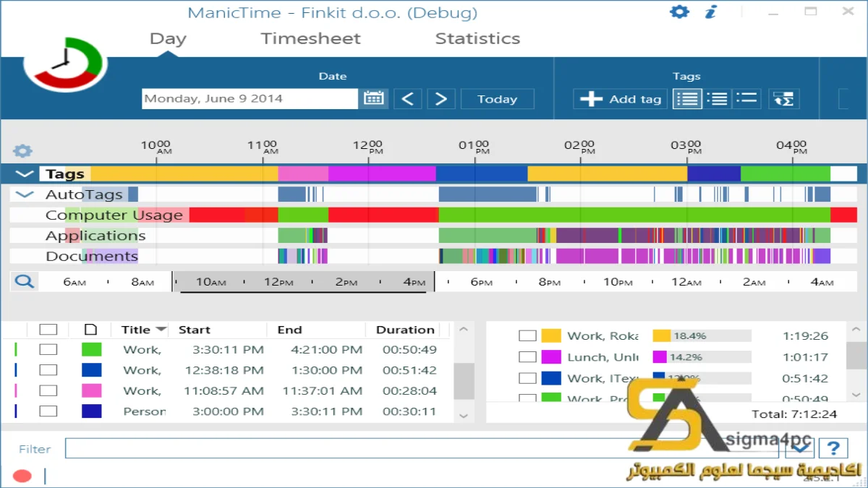Check the Lunch summary checkbox
The height and width of the screenshot is (488, 868).
pos(528,357)
